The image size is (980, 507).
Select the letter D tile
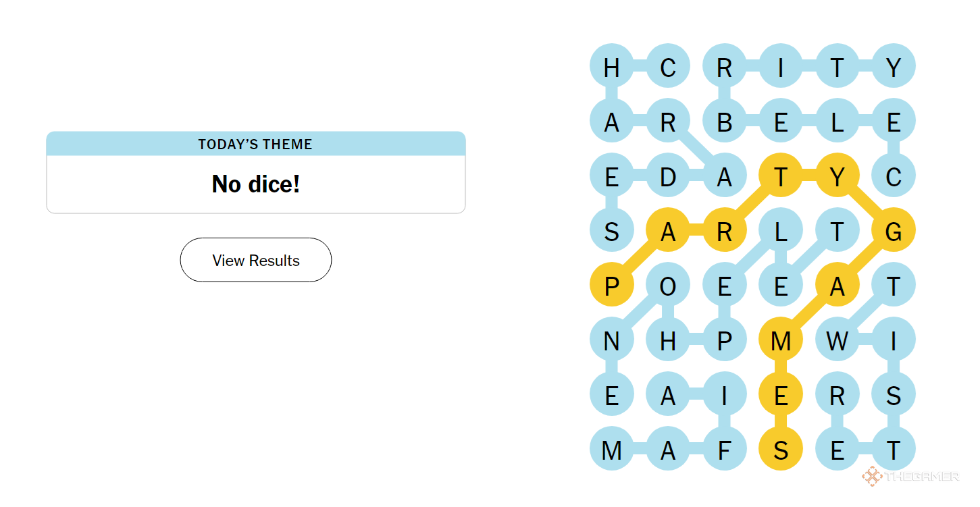pos(668,176)
